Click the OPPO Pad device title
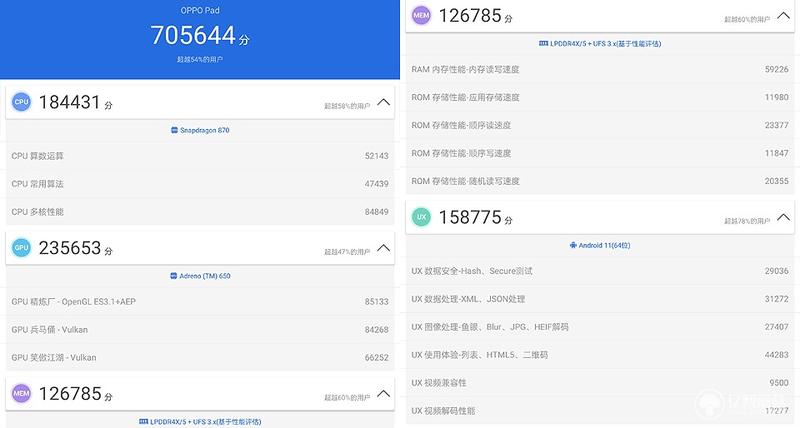 pyautogui.click(x=200, y=10)
